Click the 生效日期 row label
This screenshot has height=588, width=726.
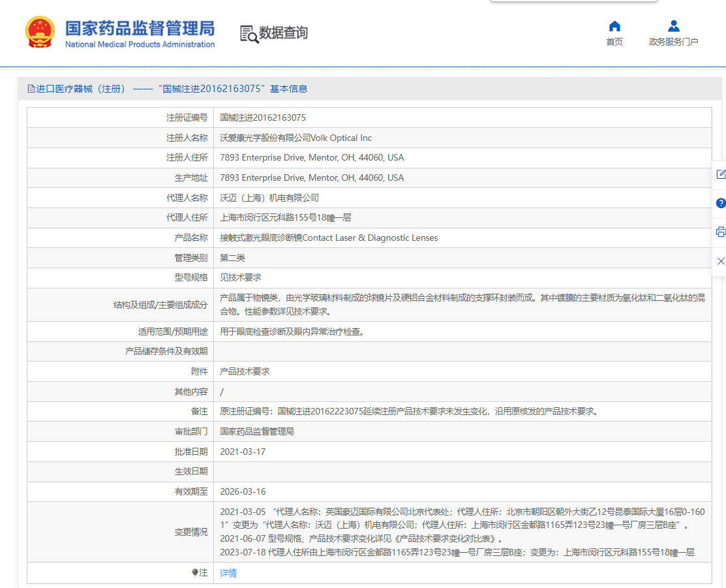pos(191,471)
